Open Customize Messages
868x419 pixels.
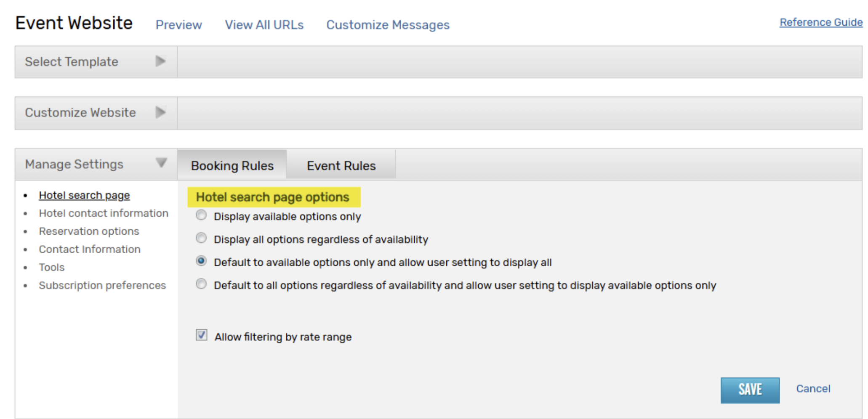pos(388,25)
